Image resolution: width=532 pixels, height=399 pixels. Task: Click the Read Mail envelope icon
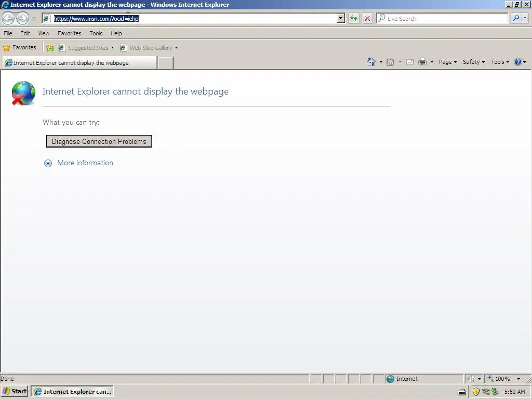[x=410, y=62]
